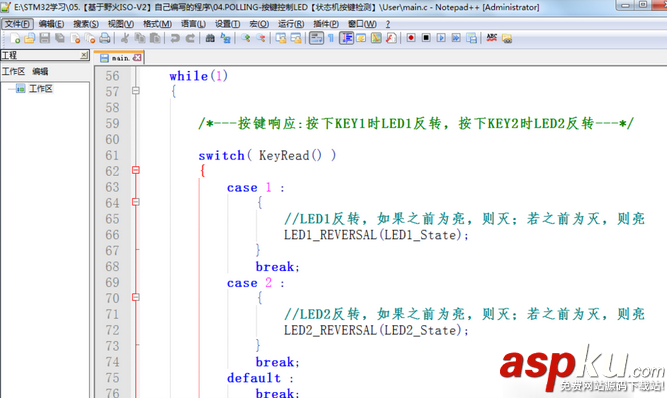Toggle synchronized vertical scrolling icon

[x=281, y=38]
